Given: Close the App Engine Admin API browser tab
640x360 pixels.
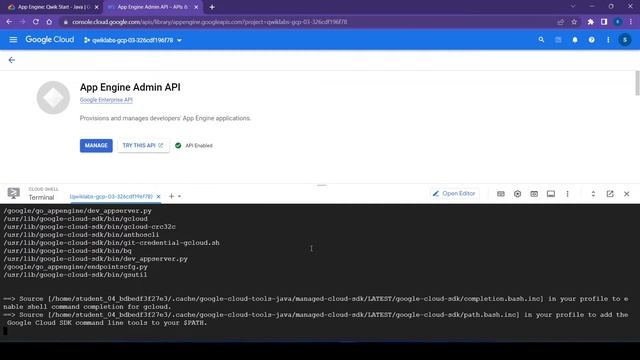Looking at the screenshot, I should [x=196, y=7].
